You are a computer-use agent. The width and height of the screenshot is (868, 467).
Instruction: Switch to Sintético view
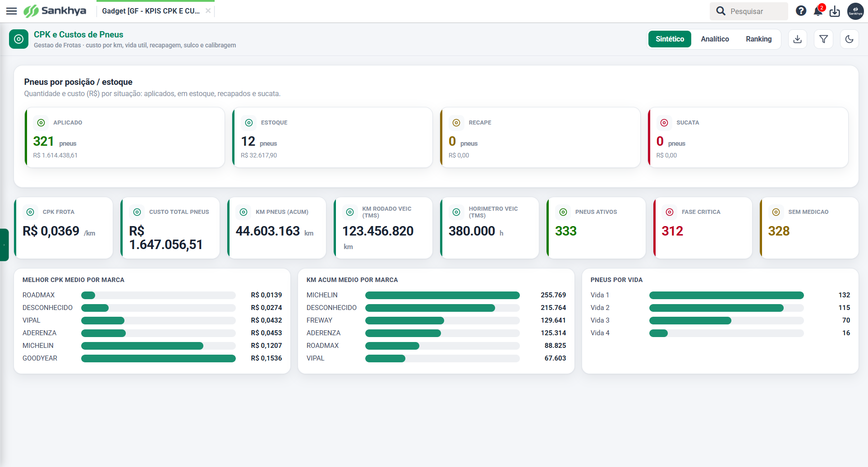(670, 39)
